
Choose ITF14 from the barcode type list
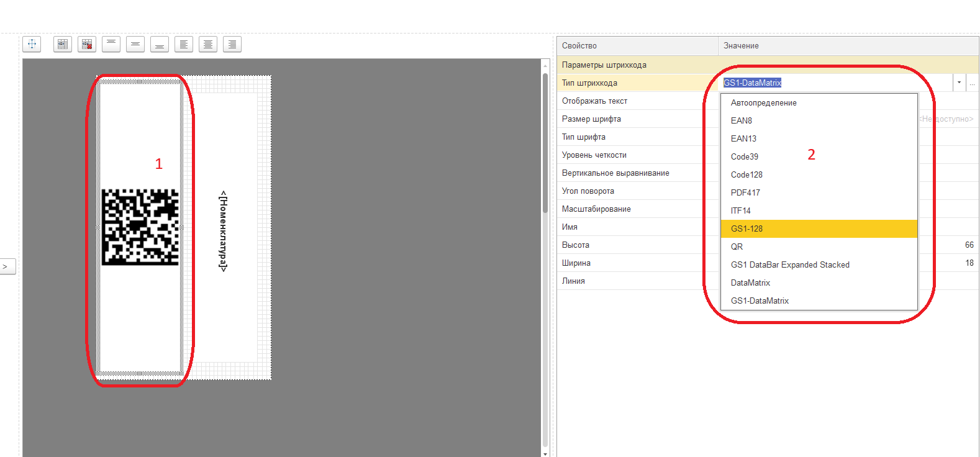pyautogui.click(x=819, y=211)
